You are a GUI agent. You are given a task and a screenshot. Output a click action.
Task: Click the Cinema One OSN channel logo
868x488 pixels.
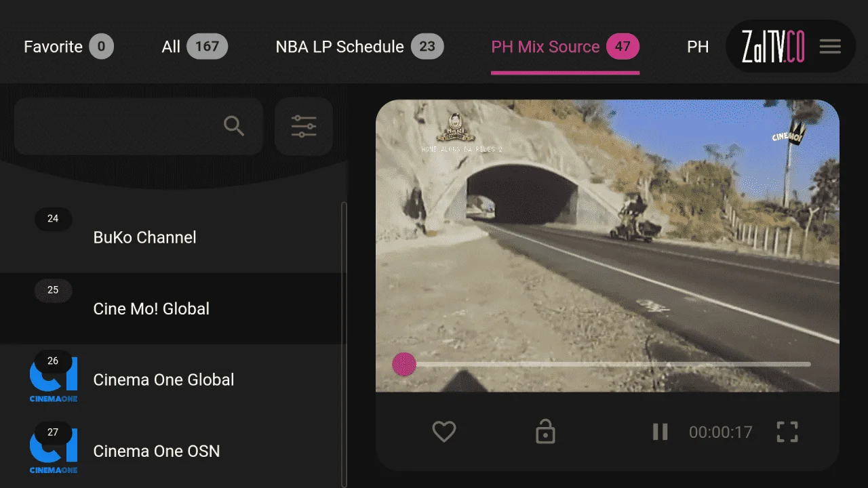(54, 451)
